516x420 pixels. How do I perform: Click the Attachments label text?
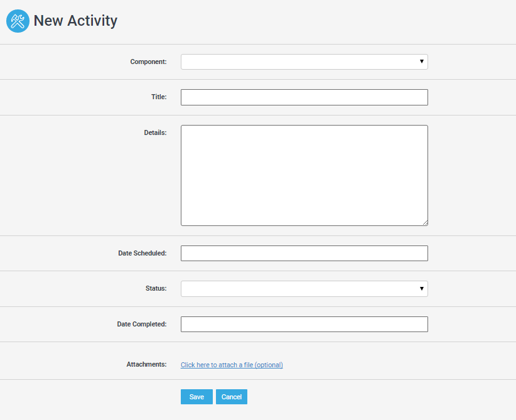click(x=146, y=365)
